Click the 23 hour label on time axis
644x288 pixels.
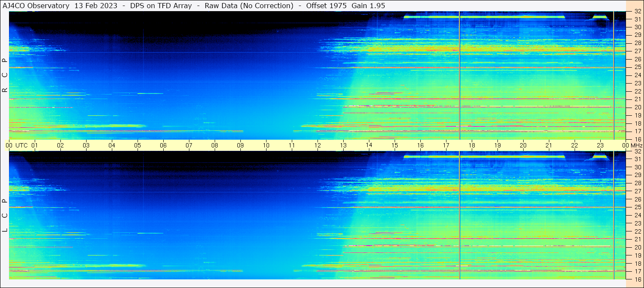[600, 145]
